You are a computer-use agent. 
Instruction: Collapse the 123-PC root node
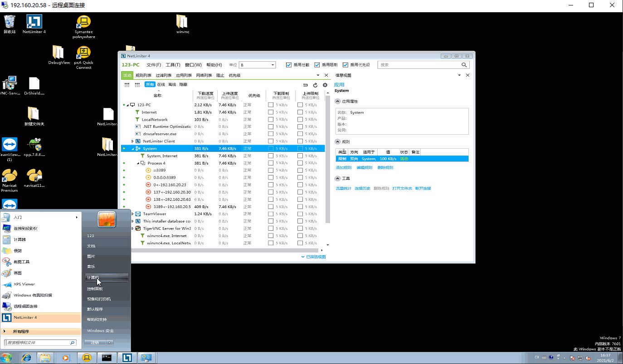point(127,105)
